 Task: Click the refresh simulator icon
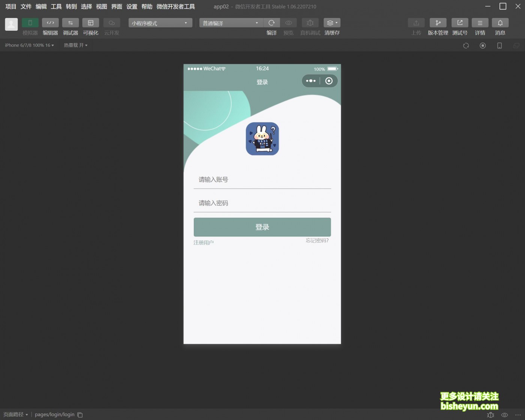(x=466, y=45)
